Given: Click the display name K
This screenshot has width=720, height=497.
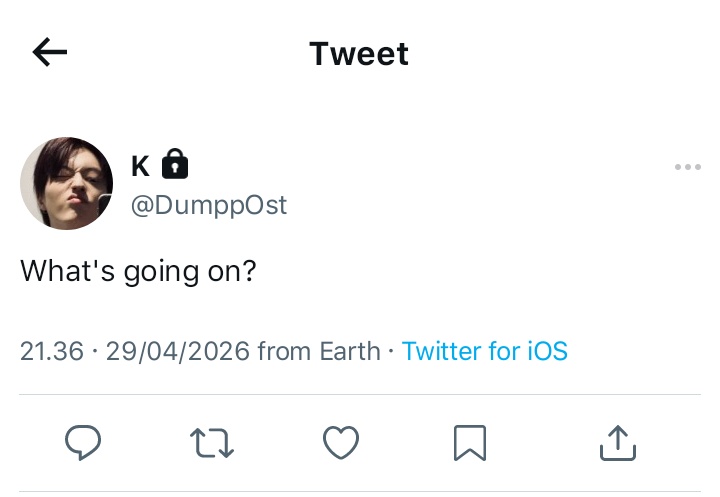Looking at the screenshot, I should click(141, 166).
